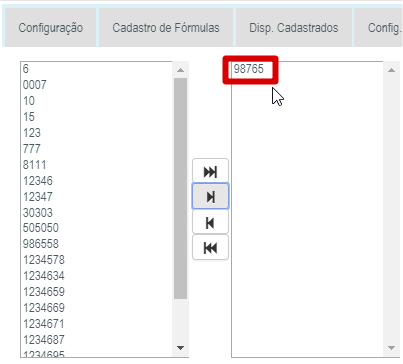403x364 pixels.
Task: Click left list scroll up arrow
Action: point(180,70)
